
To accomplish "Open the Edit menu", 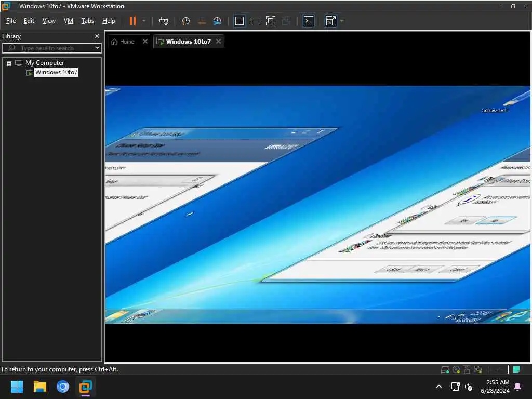I will 29,21.
